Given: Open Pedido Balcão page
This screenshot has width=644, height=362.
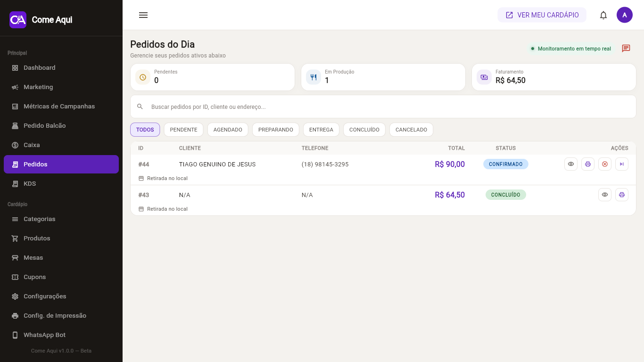Looking at the screenshot, I should pos(61,126).
